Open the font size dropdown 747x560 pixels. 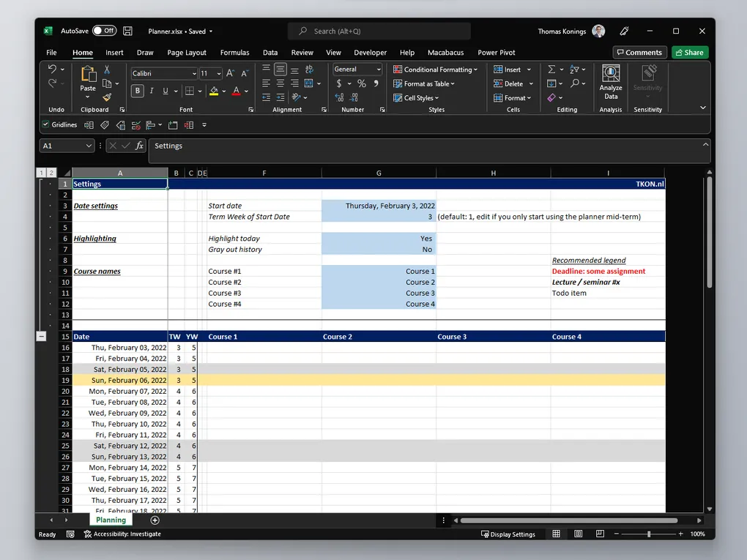218,73
